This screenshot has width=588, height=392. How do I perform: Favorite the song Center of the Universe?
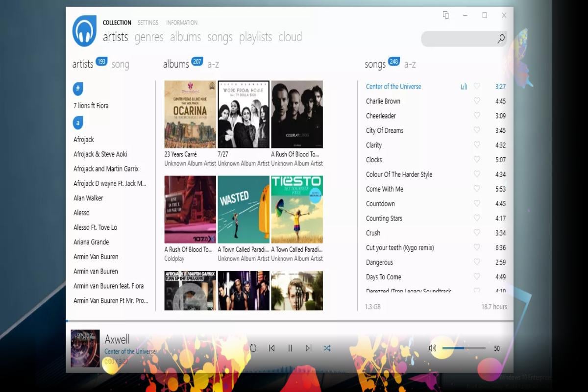coord(477,86)
